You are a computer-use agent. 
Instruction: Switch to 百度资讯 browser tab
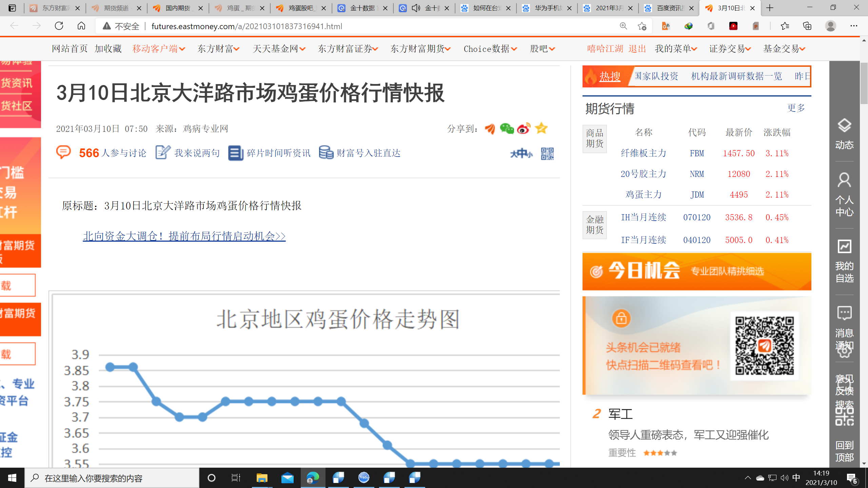(668, 8)
